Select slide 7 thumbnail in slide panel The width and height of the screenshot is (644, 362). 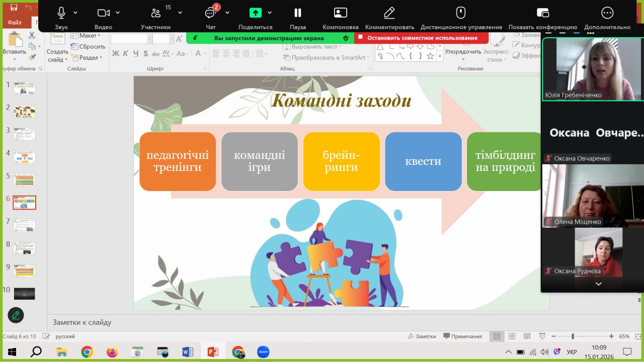coord(24,225)
